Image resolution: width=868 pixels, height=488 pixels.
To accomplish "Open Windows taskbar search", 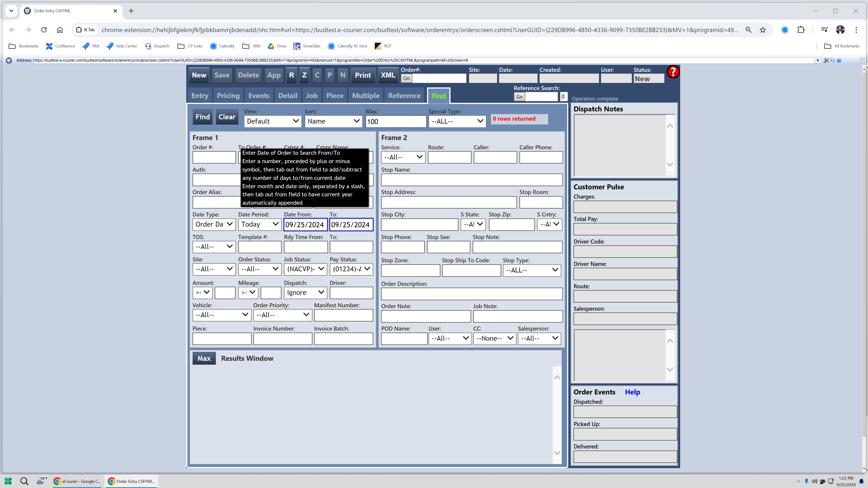I will click(24, 481).
